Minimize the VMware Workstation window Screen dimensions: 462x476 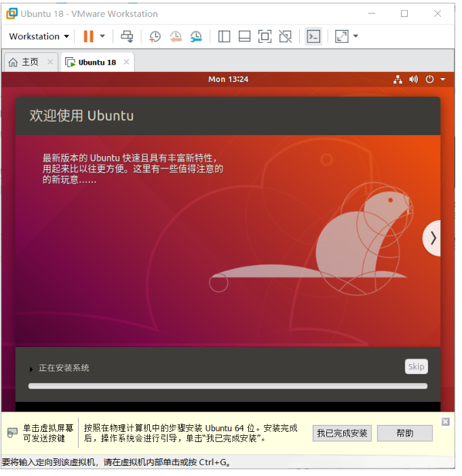point(372,14)
